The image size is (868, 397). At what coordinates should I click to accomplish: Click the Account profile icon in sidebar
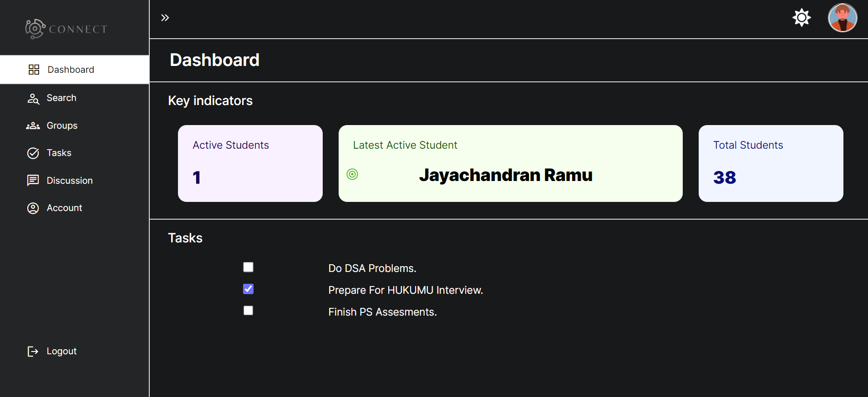[x=34, y=208]
